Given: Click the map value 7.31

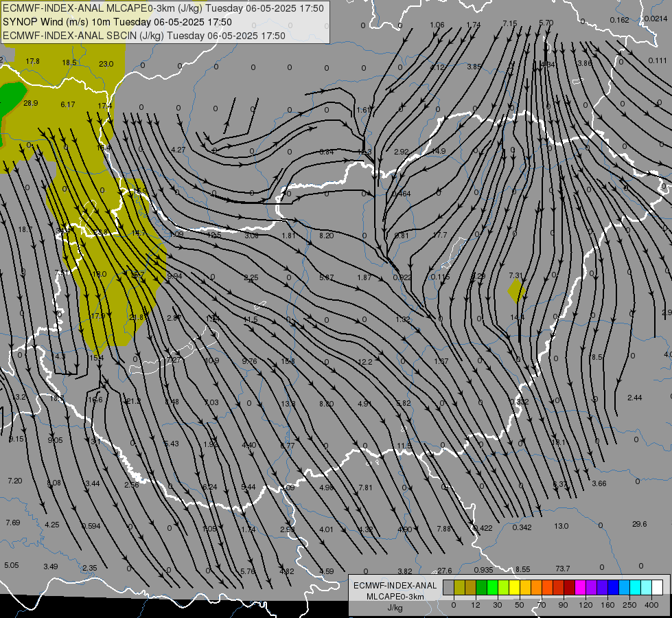Looking at the screenshot, I should point(515,275).
